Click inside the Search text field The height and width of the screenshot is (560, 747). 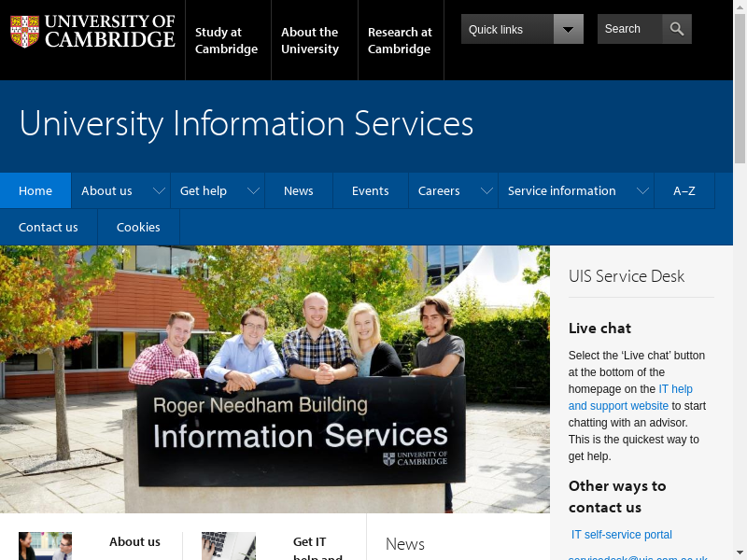coord(629,29)
